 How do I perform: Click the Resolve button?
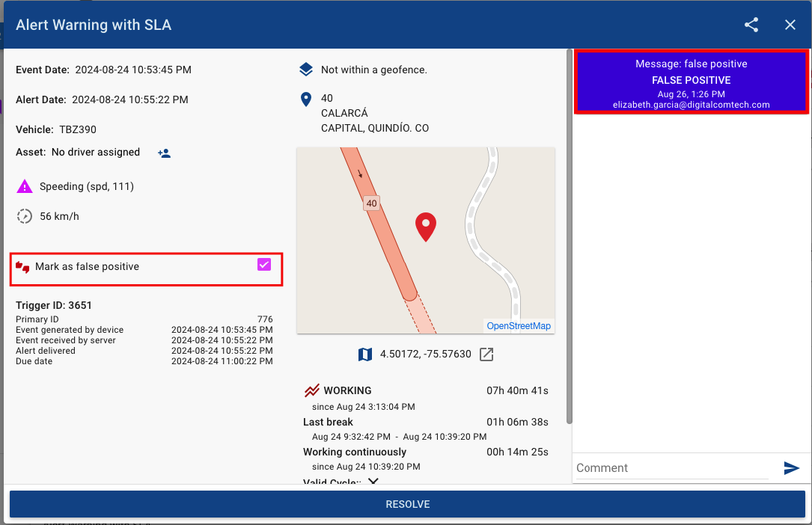(x=407, y=504)
